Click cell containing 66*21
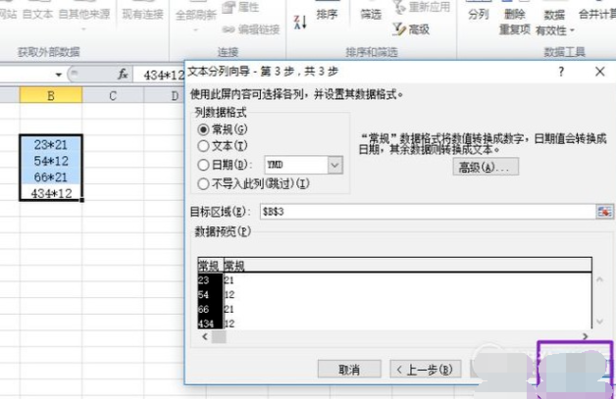 coord(51,177)
